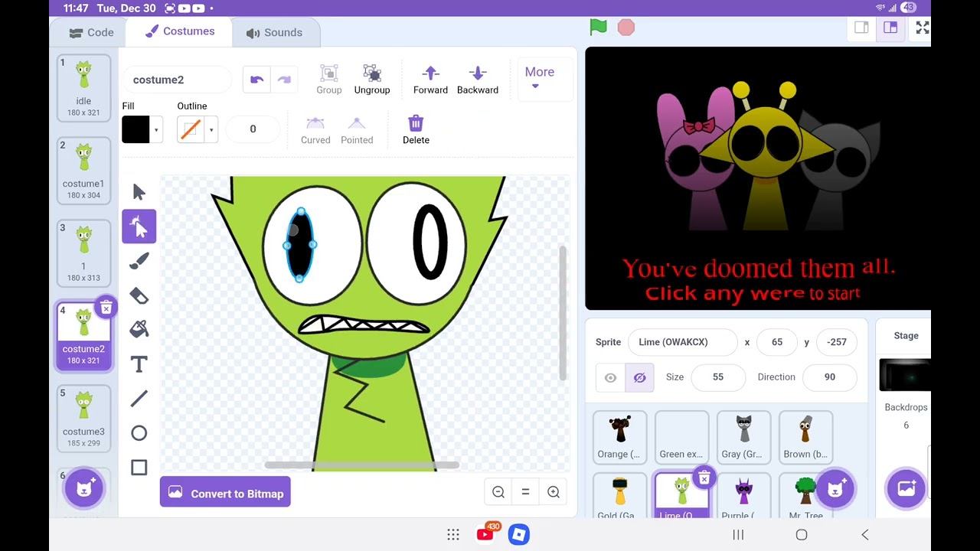Switch to small stage layout

tap(861, 28)
